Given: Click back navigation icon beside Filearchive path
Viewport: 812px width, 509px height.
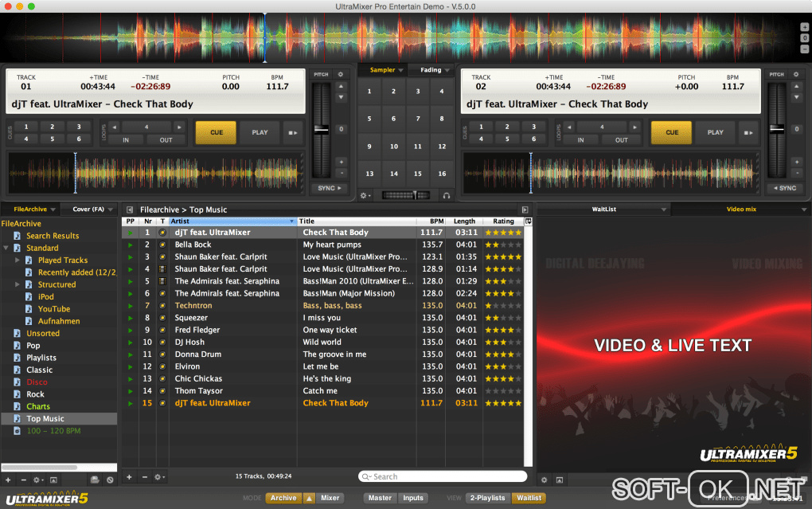Looking at the screenshot, I should pos(130,210).
